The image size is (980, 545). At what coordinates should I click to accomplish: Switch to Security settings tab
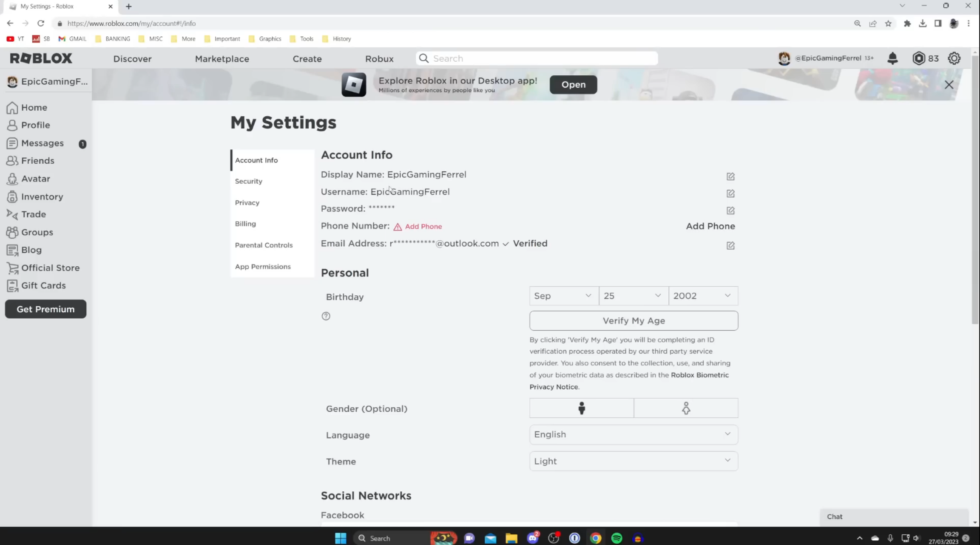click(x=272, y=181)
